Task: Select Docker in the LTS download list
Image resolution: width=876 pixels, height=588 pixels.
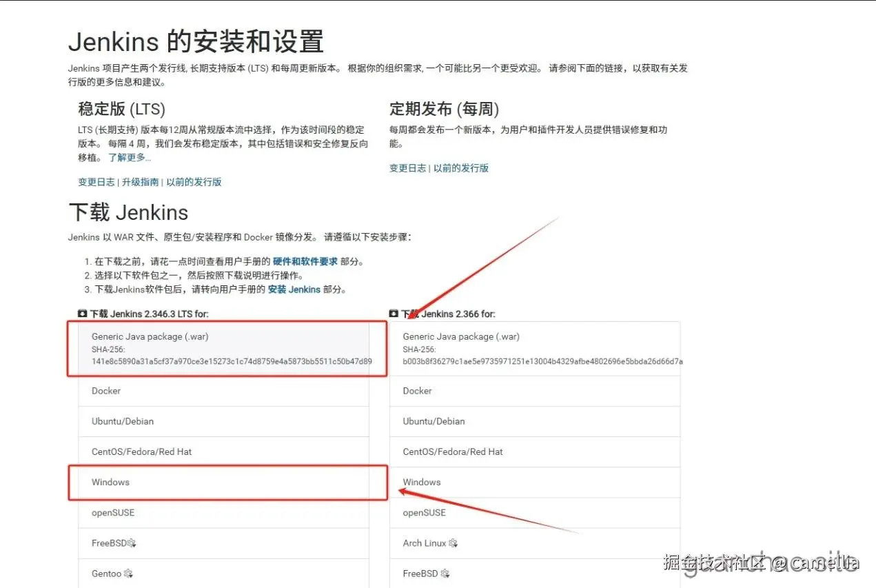Action: click(224, 391)
